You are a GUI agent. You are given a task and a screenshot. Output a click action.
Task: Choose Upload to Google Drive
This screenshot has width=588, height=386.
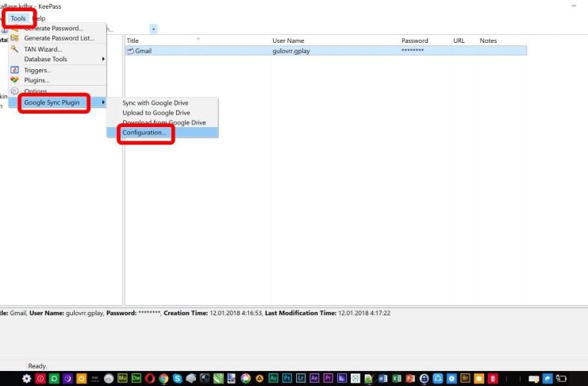coord(163,113)
